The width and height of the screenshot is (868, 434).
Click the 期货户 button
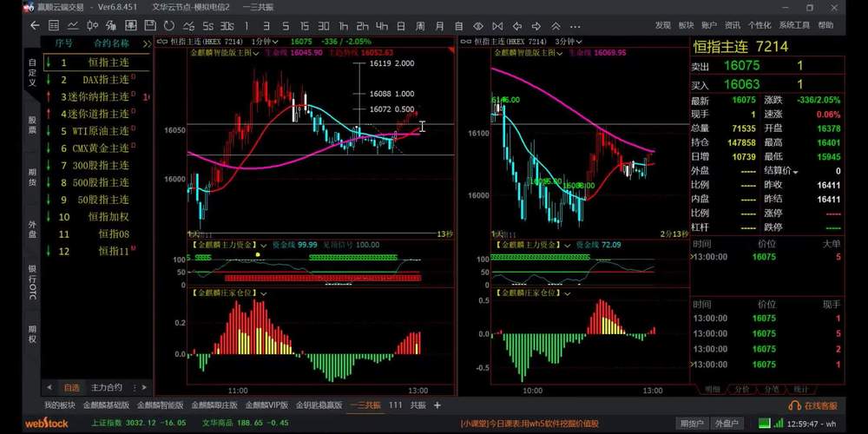coord(692,424)
